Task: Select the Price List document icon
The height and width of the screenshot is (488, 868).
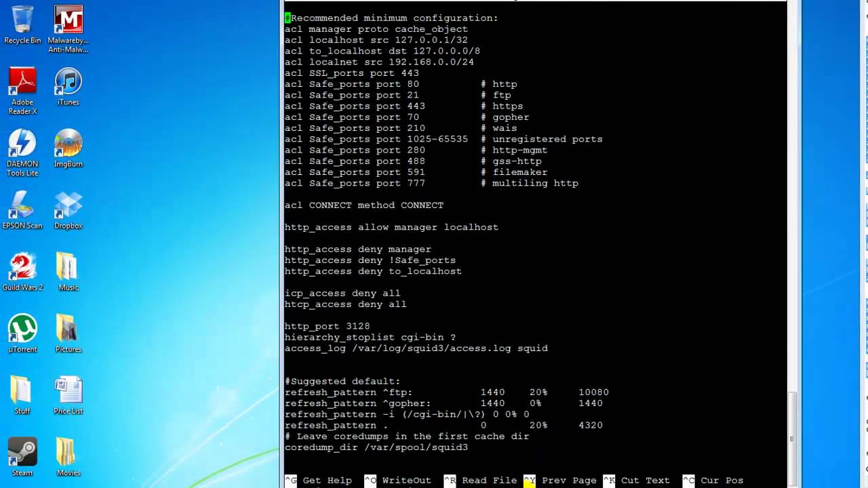Action: 68,394
